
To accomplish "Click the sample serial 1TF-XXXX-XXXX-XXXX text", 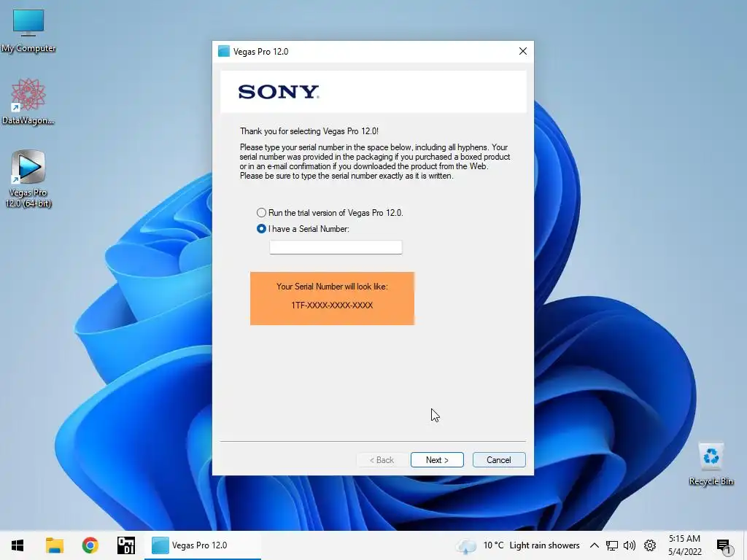I will pyautogui.click(x=332, y=306).
